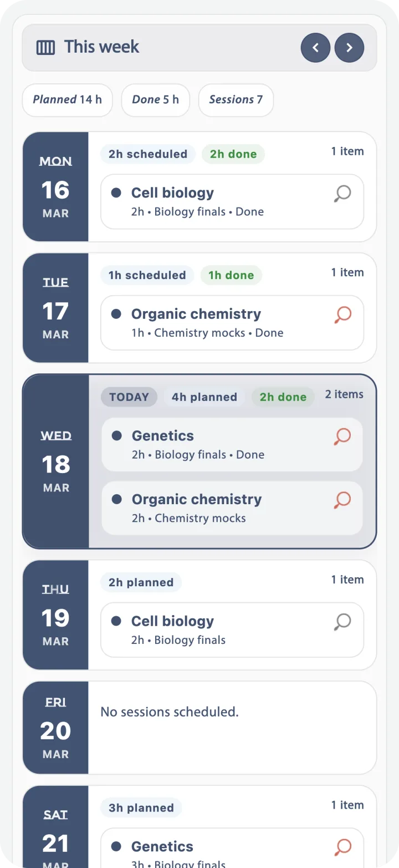Screen dimensions: 399x868
Task: Open magnifier on Tuesday's Organic chemistry session
Action: 342,315
